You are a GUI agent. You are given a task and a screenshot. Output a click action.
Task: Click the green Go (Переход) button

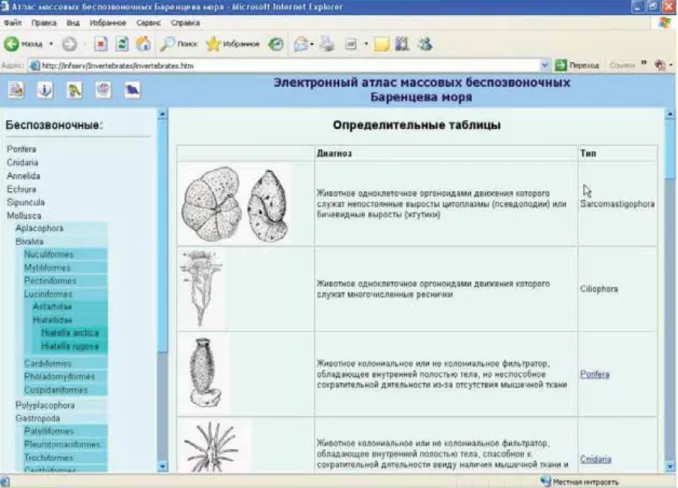click(578, 65)
